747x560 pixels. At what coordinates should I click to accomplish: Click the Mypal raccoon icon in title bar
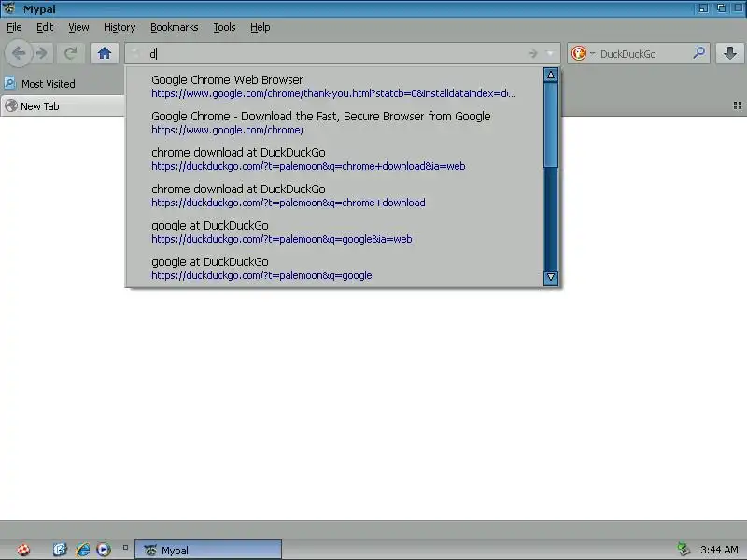click(x=9, y=8)
